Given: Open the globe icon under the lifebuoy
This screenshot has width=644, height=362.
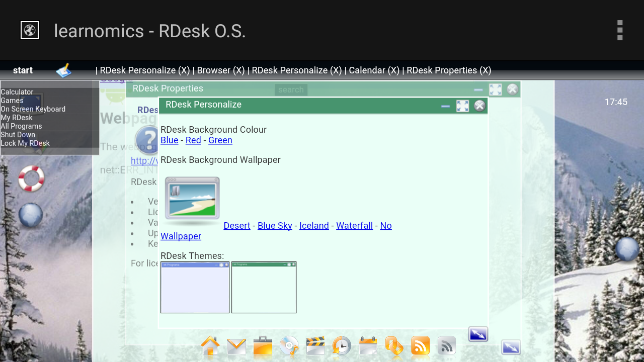Looking at the screenshot, I should pos(31,215).
